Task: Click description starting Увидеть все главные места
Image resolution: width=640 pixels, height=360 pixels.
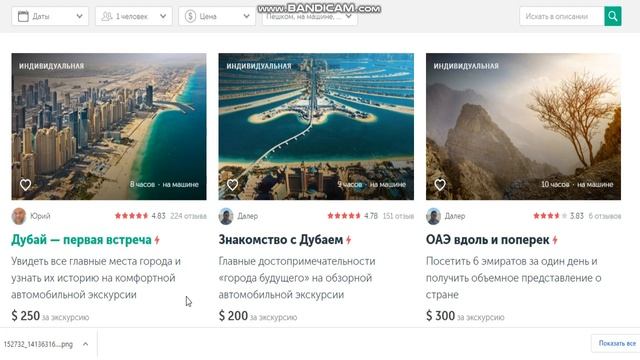Action: pyautogui.click(x=96, y=278)
